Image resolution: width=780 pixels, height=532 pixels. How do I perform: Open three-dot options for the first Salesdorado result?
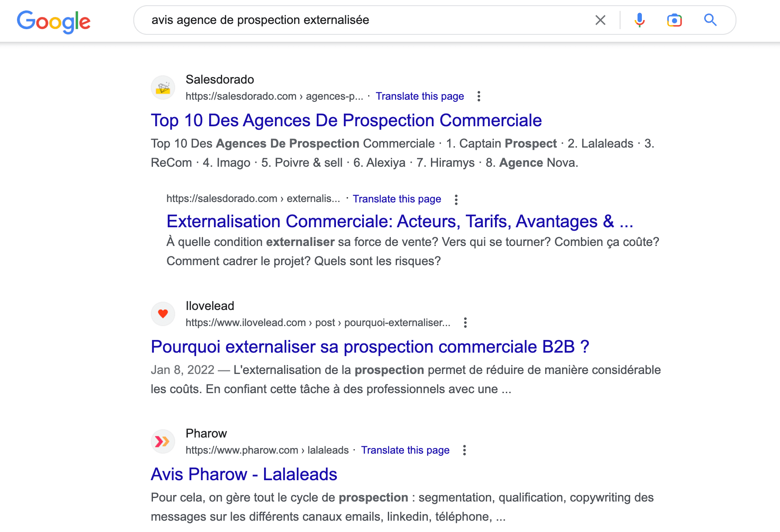(x=479, y=96)
